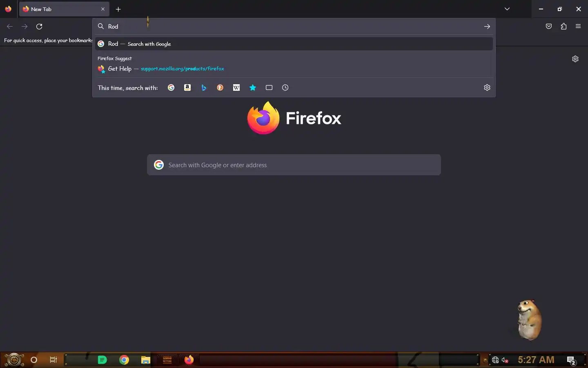Image resolution: width=588 pixels, height=368 pixels.
Task: Select the 'Rod — Search with Google' suggestion
Action: 294,44
